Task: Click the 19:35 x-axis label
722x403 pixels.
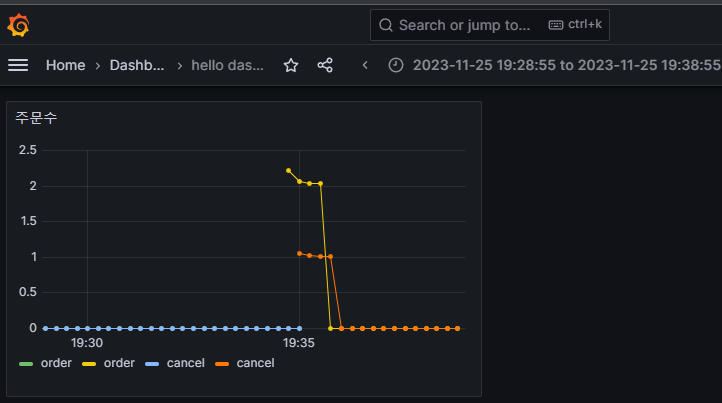Action: coord(299,343)
